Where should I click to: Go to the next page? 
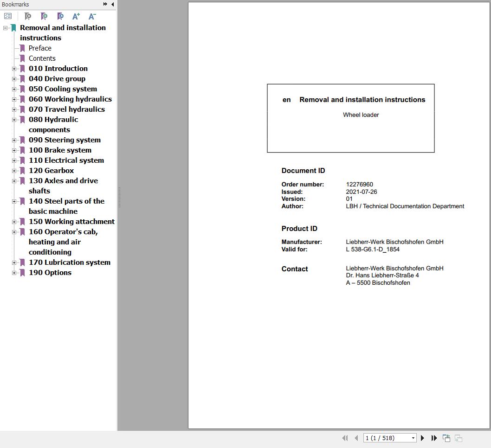point(422,438)
